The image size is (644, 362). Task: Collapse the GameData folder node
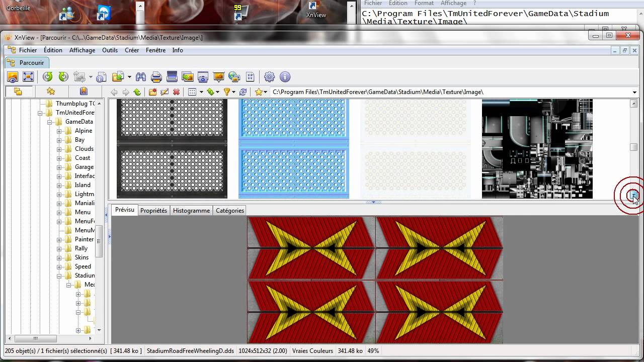(50, 122)
